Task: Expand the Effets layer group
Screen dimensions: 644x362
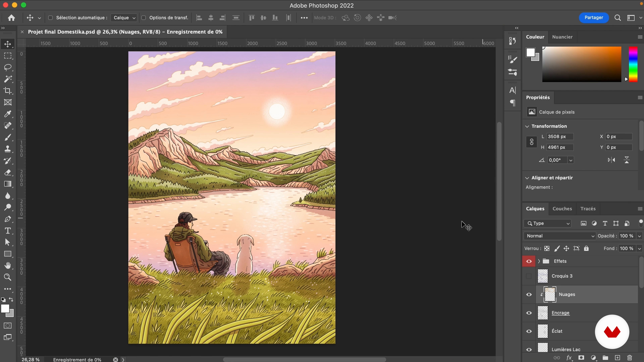Action: [x=539, y=261]
